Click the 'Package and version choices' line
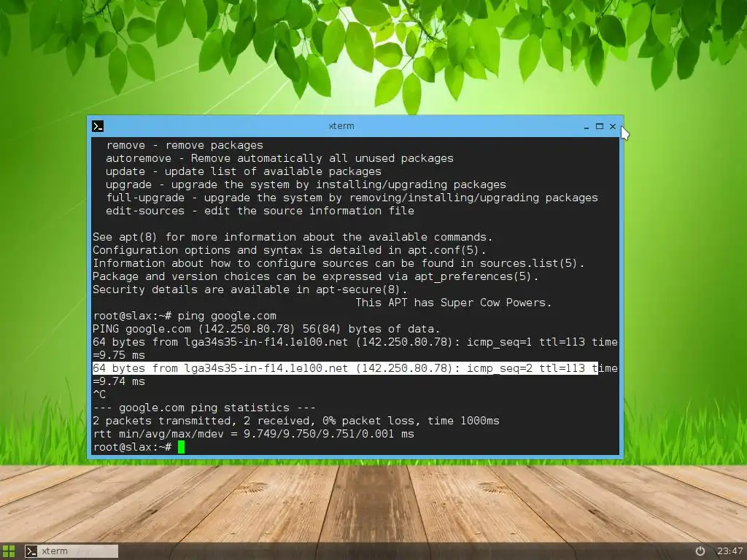747x560 pixels. pyautogui.click(x=315, y=276)
